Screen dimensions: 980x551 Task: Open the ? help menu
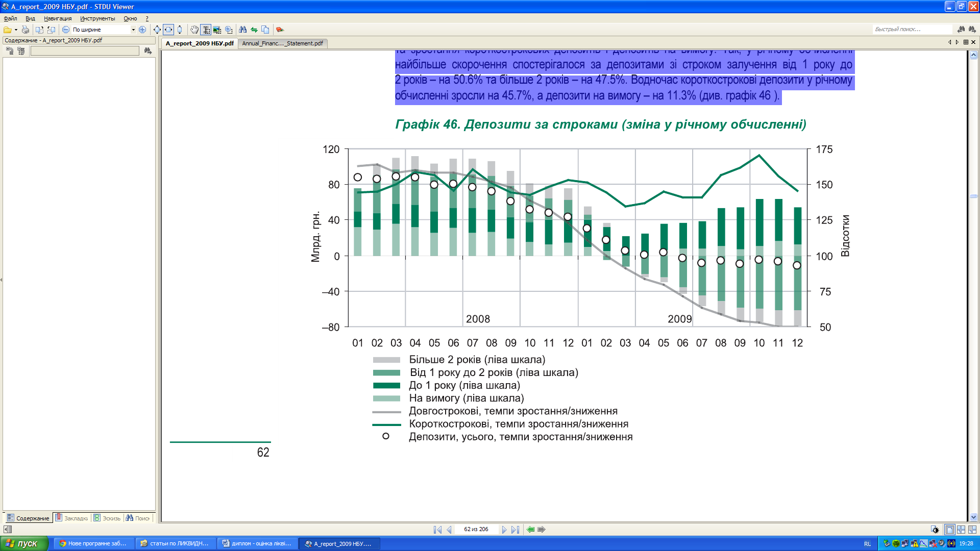[147, 18]
